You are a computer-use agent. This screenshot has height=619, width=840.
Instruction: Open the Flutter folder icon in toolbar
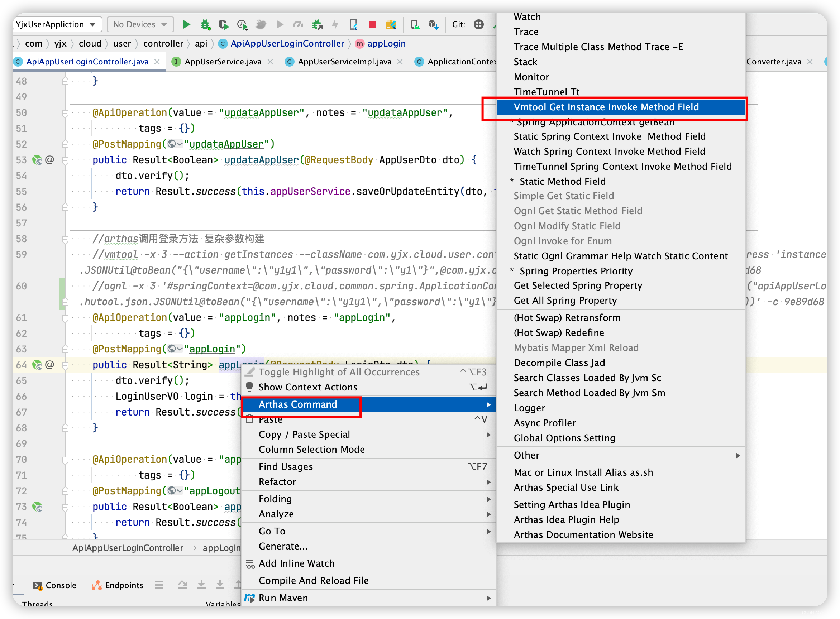[391, 25]
